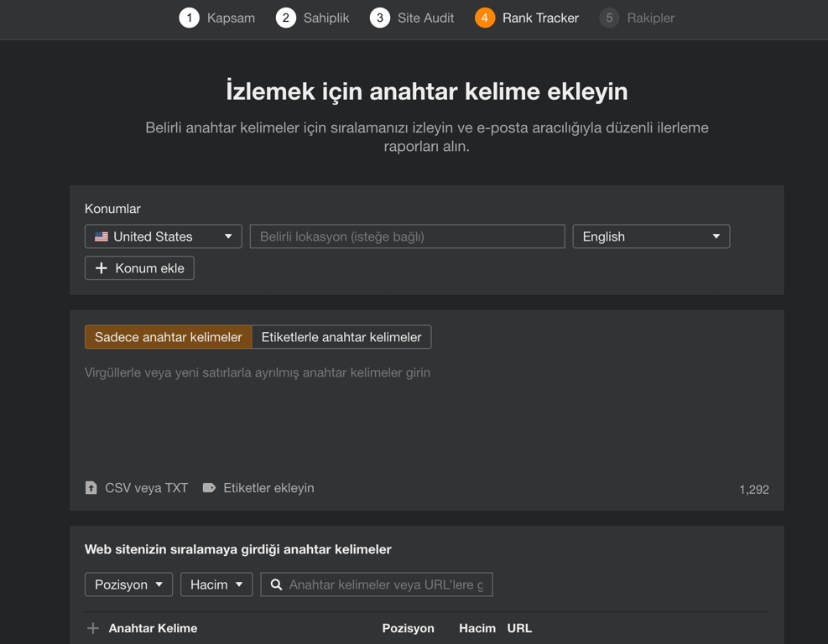Switch to "Etiketlerle anahtar kelimeler" mode
This screenshot has width=828, height=644.
point(341,336)
